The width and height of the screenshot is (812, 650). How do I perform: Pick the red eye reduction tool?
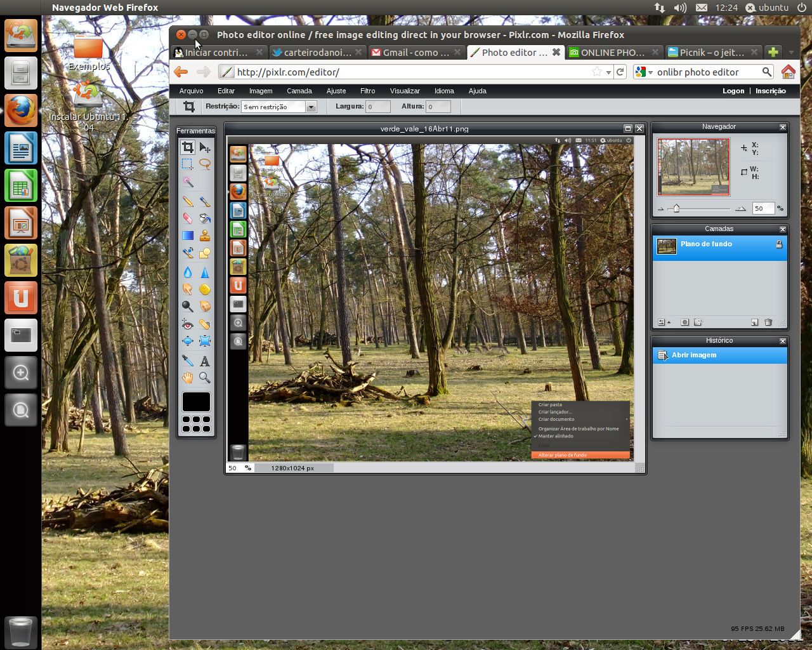[x=188, y=324]
